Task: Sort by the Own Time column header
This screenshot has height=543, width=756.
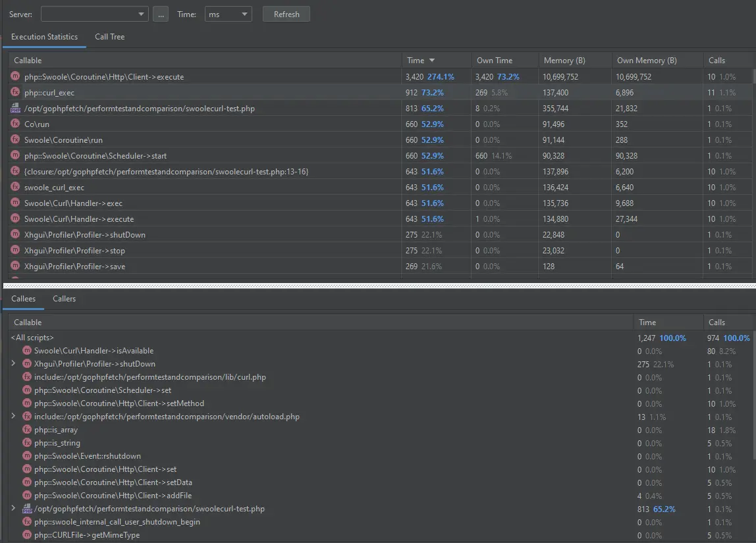Action: point(494,61)
